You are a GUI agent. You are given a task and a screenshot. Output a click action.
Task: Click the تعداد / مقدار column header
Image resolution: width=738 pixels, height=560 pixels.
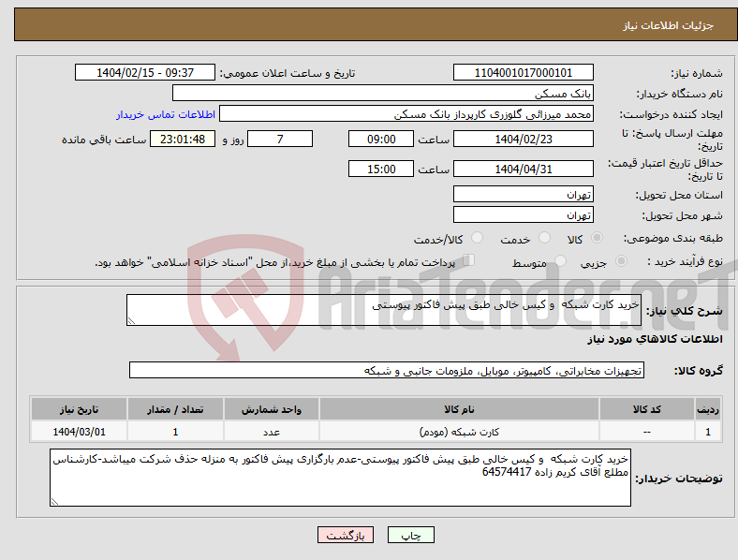click(x=175, y=409)
